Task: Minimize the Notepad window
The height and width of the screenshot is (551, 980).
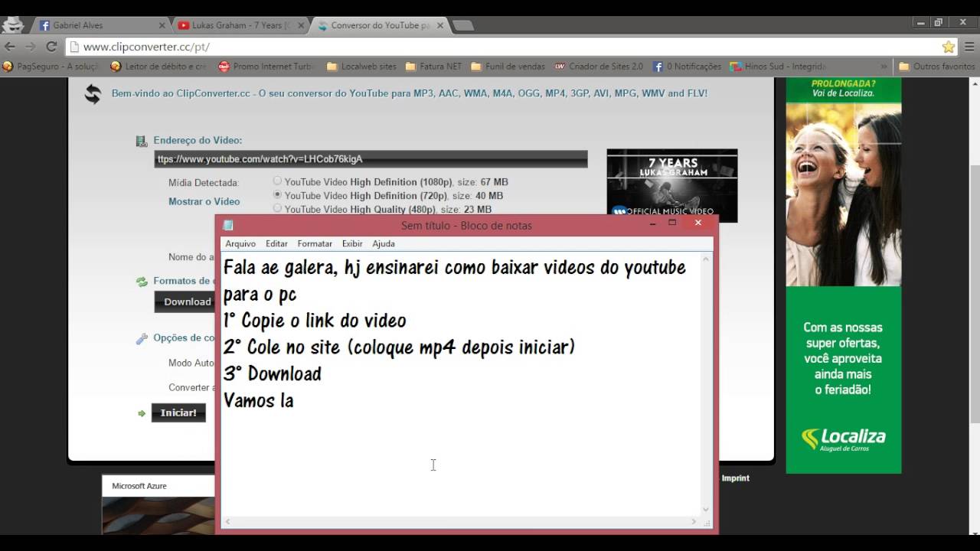Action: point(653,224)
